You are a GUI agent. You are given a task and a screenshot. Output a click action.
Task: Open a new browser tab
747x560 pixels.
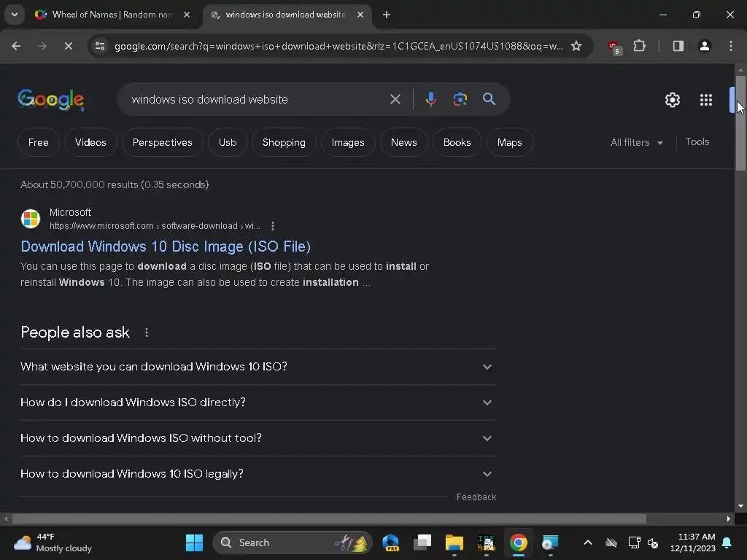(x=387, y=15)
